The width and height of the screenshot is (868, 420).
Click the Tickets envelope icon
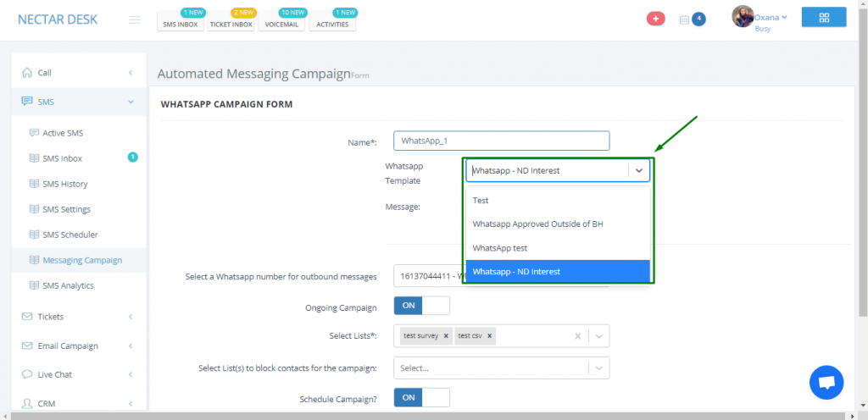click(26, 317)
